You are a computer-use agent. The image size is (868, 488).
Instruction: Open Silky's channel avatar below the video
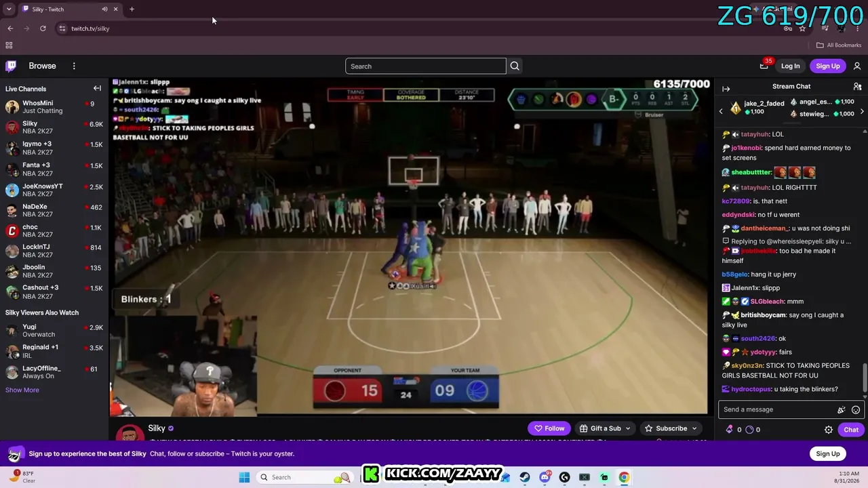point(129,432)
